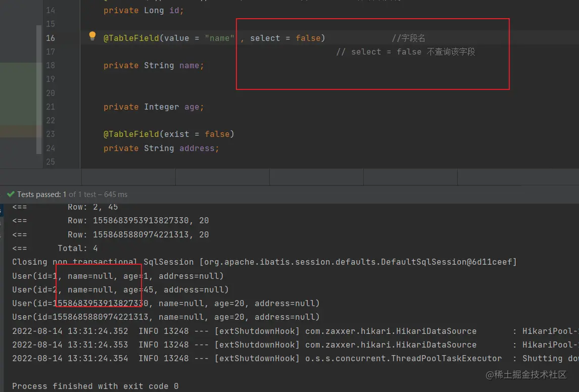Click output User line with id=1558685880974221313
Screen dimensions: 579x392
166,317
